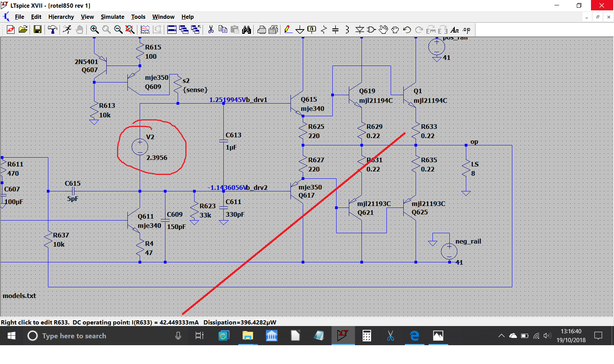Select the Label Net tool
This screenshot has height=364, width=614.
[x=312, y=30]
